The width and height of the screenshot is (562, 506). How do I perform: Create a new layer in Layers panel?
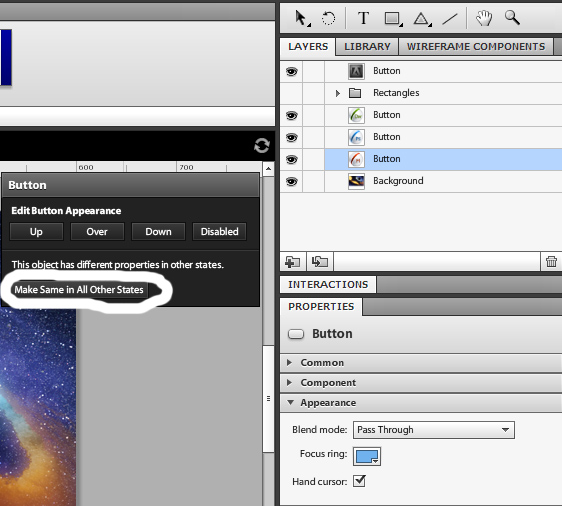292,262
